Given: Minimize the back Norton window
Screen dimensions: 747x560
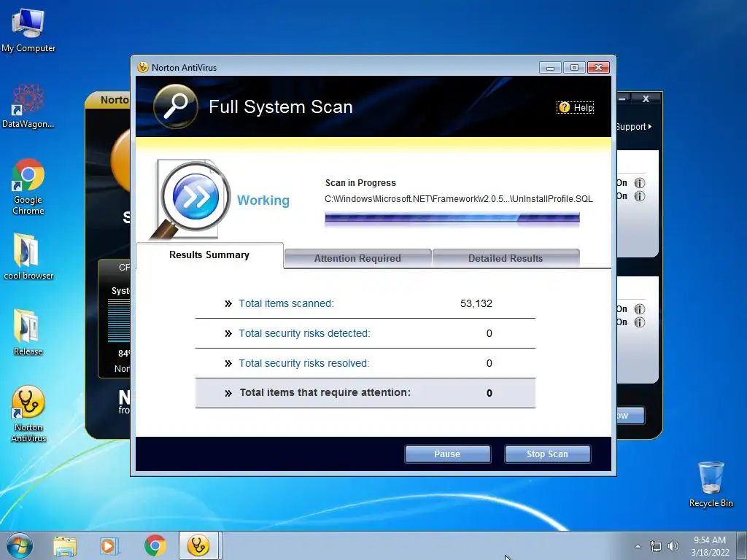Looking at the screenshot, I should pos(623,98).
